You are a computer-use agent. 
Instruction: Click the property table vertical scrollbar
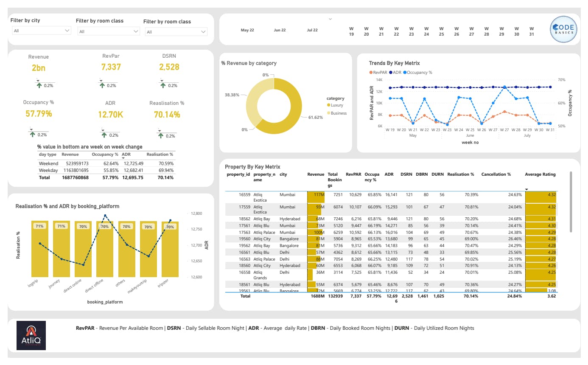571,202
